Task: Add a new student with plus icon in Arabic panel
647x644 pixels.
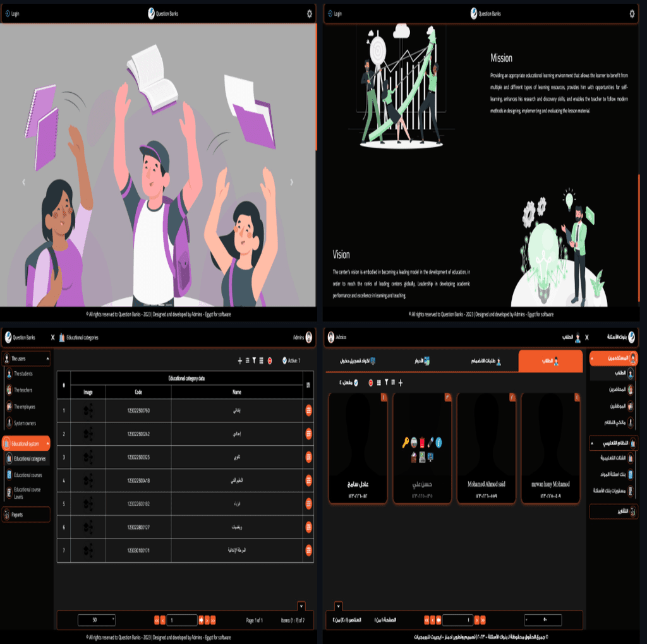Action: click(400, 383)
